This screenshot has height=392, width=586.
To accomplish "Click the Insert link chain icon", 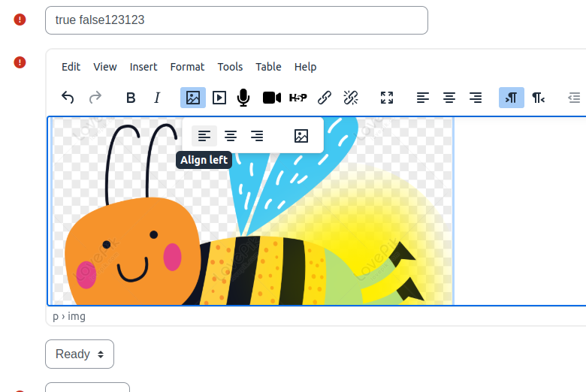I will click(325, 98).
